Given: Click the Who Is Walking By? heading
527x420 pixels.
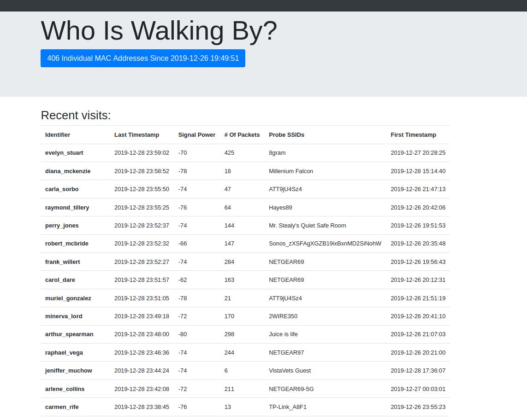Looking at the screenshot, I should pos(159,30).
